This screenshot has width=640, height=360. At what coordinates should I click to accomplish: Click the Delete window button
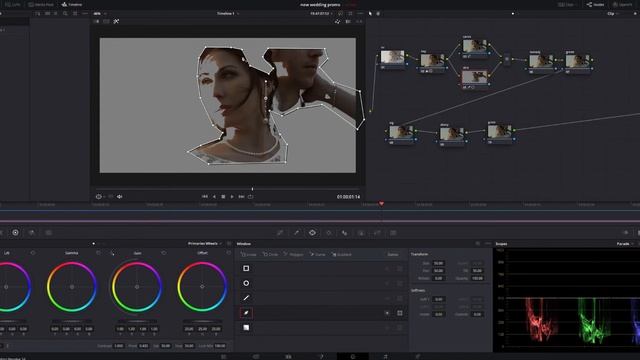[x=393, y=255]
